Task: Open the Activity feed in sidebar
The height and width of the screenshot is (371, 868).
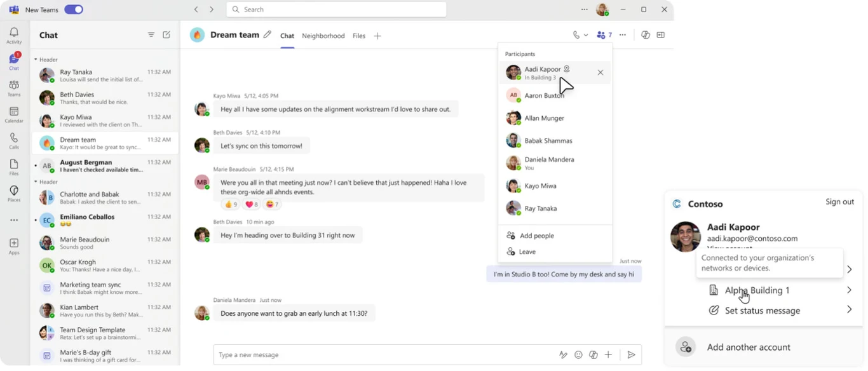Action: pyautogui.click(x=14, y=36)
